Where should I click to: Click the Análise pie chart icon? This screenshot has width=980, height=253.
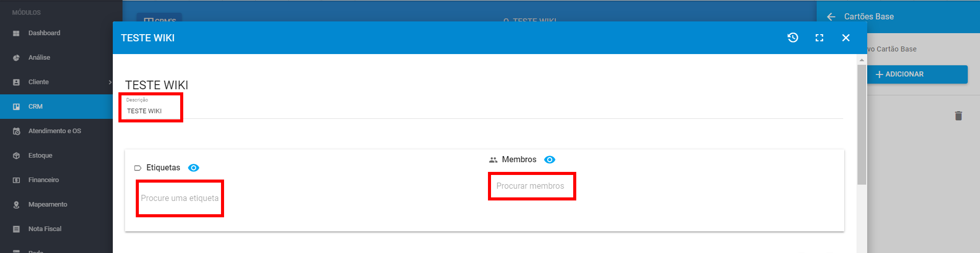click(x=16, y=58)
